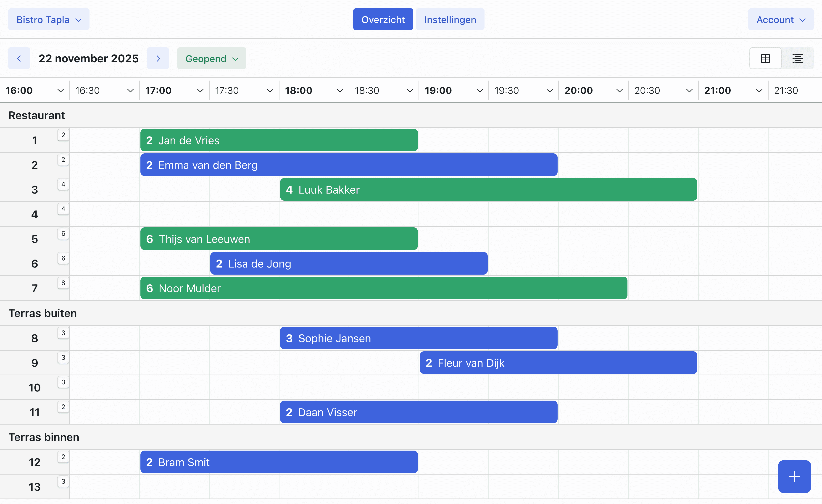
Task: Click the 22 november 2025 date label
Action: click(88, 58)
